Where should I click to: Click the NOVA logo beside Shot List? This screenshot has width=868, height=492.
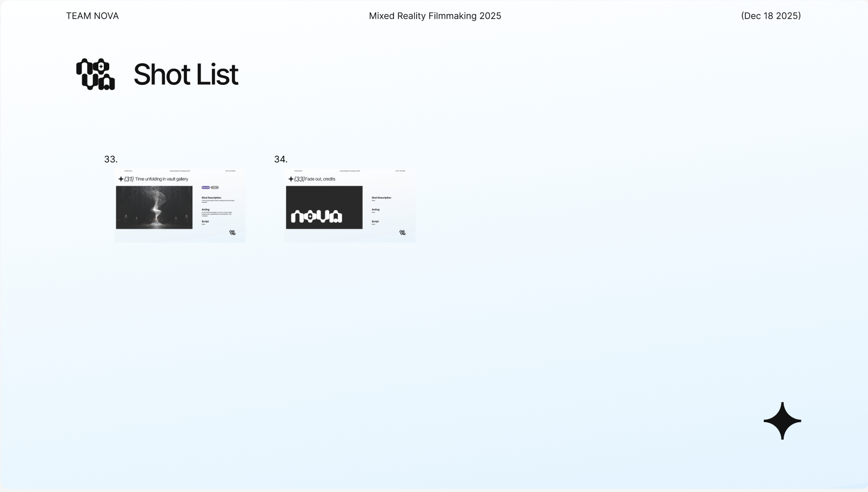pos(96,74)
